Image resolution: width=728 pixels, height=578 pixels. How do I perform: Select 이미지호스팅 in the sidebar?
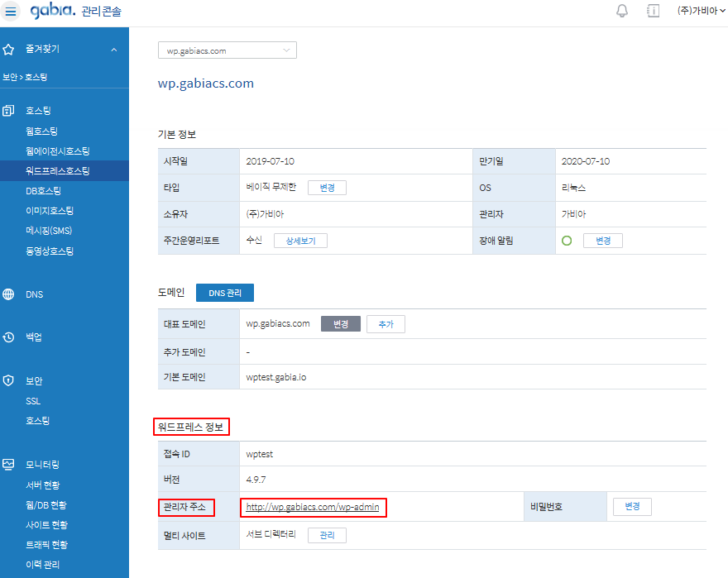pyautogui.click(x=50, y=211)
